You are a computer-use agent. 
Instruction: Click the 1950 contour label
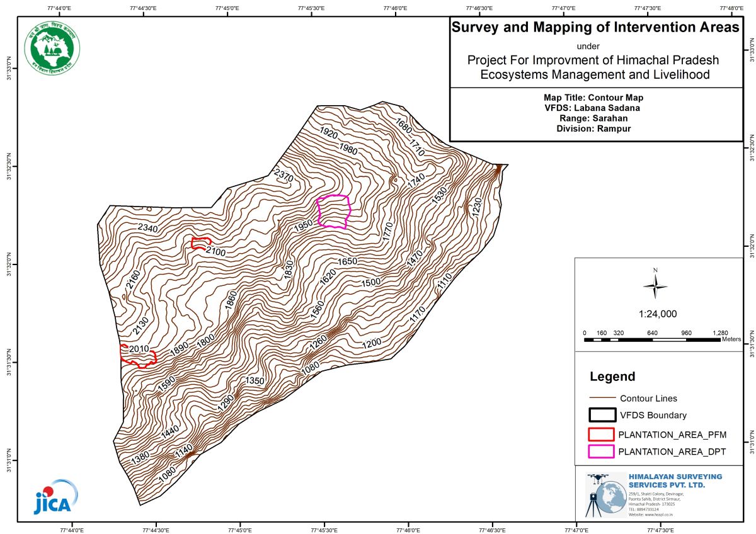303,225
